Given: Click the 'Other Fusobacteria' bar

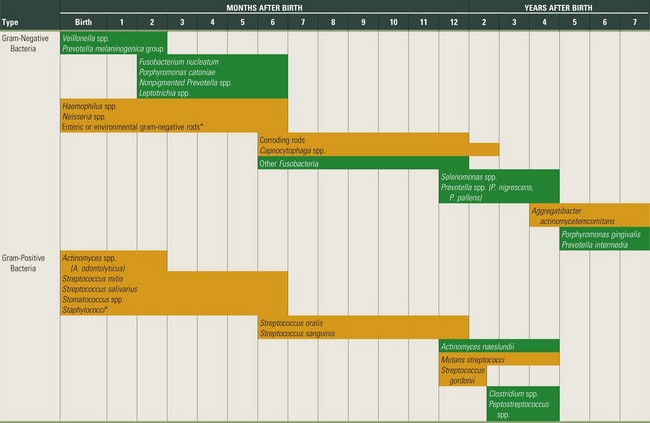Looking at the screenshot, I should 363,163.
